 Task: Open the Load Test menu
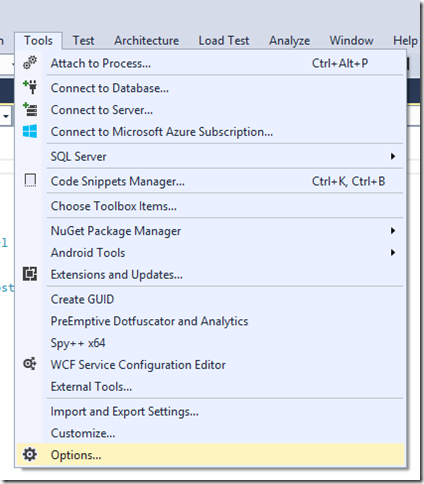point(224,41)
